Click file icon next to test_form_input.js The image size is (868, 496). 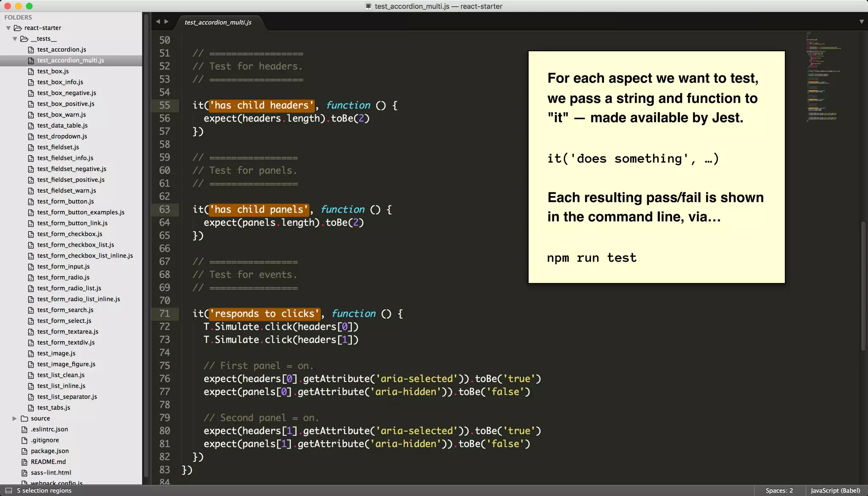tap(31, 267)
